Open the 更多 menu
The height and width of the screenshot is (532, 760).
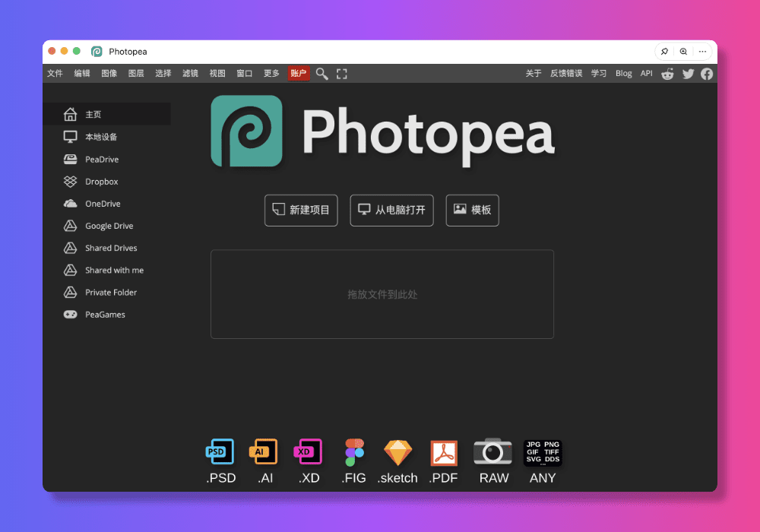(x=271, y=73)
